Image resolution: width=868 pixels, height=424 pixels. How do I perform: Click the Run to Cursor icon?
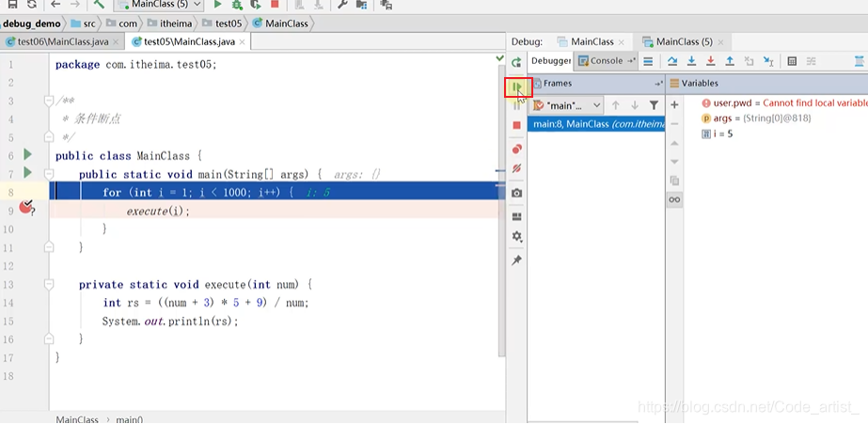[767, 61]
